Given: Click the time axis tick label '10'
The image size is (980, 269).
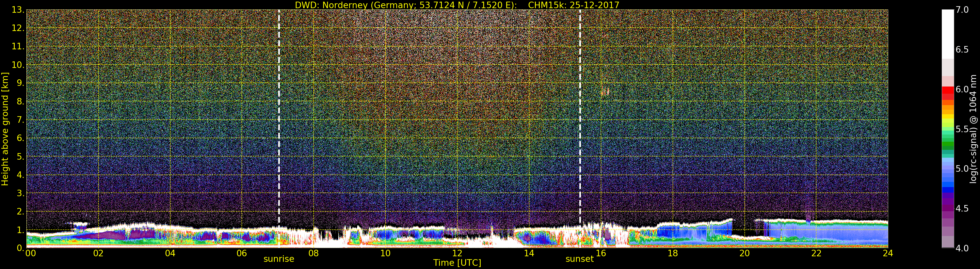Looking at the screenshot, I should [x=385, y=253].
